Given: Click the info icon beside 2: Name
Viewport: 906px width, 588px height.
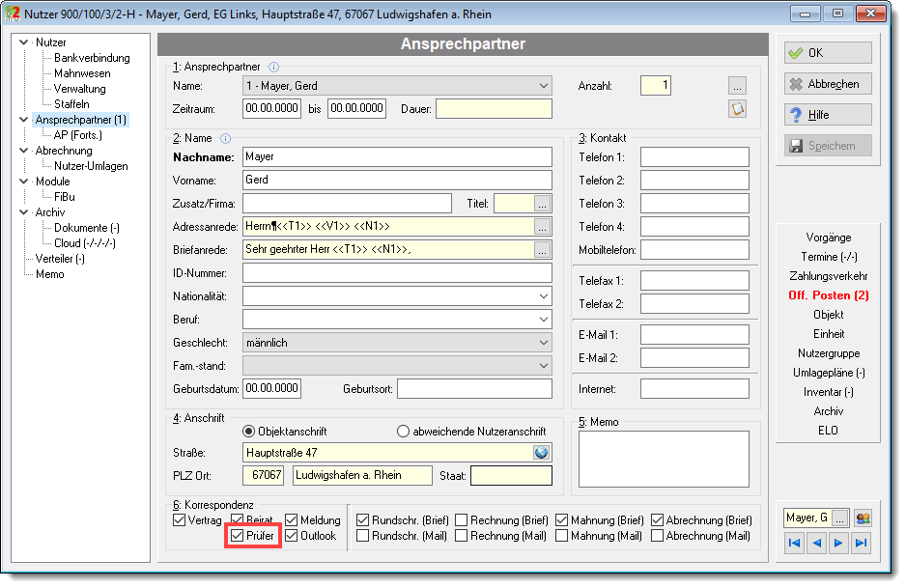Looking at the screenshot, I should pos(226,139).
